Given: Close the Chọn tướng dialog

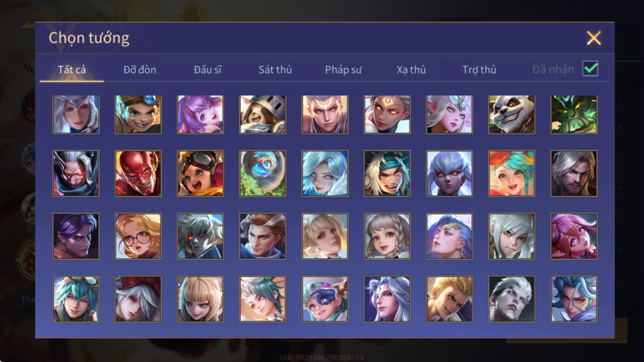Looking at the screenshot, I should [594, 38].
